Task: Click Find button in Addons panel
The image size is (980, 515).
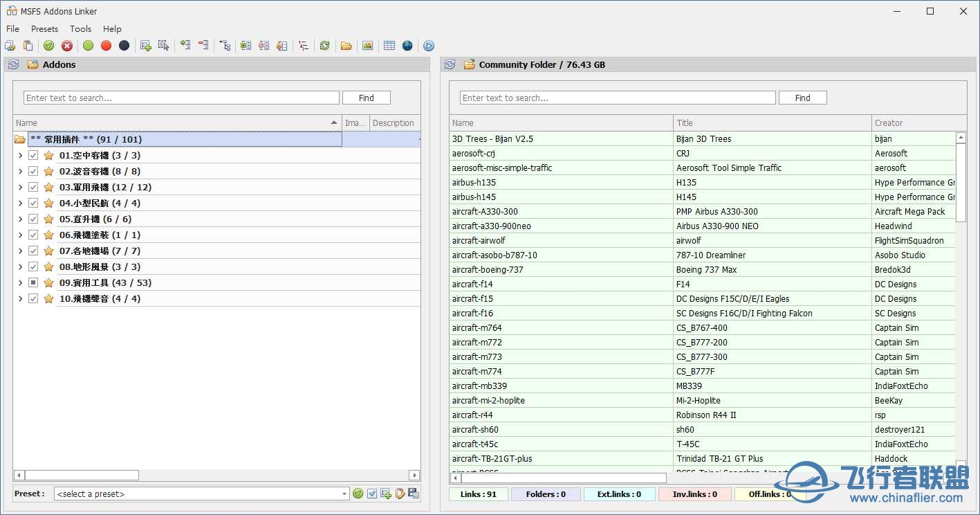Action: 366,98
